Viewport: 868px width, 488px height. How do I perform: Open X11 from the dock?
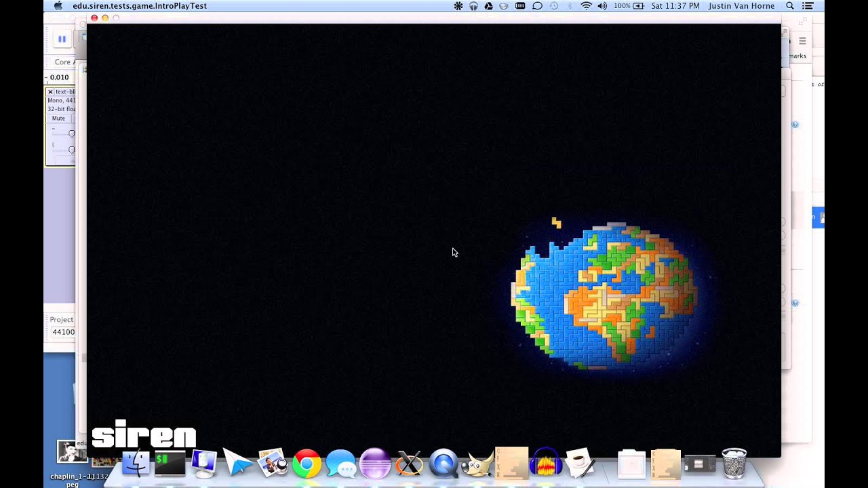coord(409,464)
